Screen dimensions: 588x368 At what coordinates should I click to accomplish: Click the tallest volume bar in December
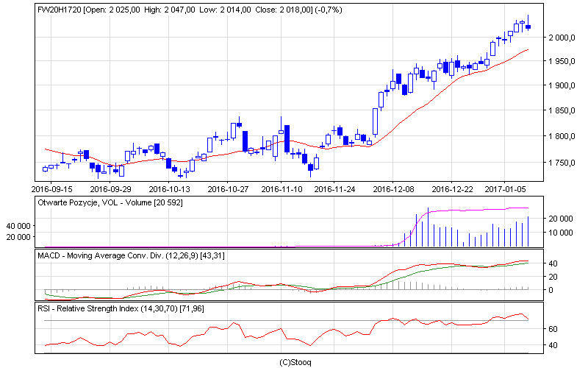[428, 227]
